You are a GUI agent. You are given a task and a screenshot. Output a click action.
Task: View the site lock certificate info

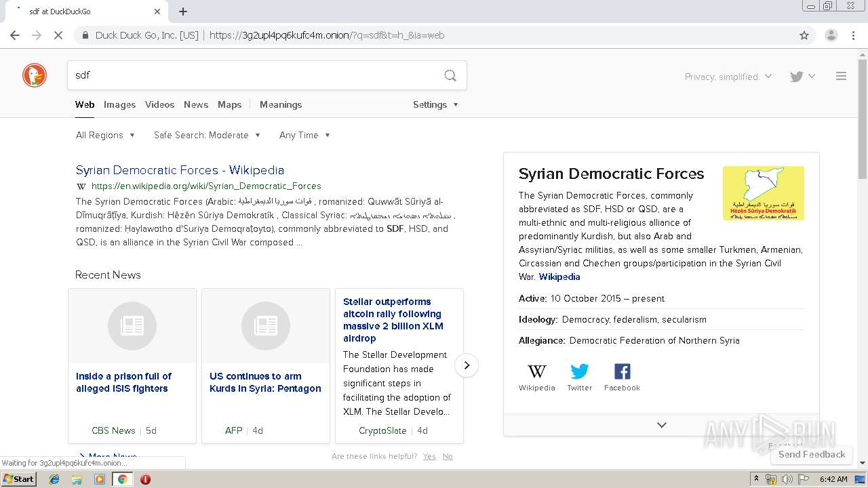[85, 35]
